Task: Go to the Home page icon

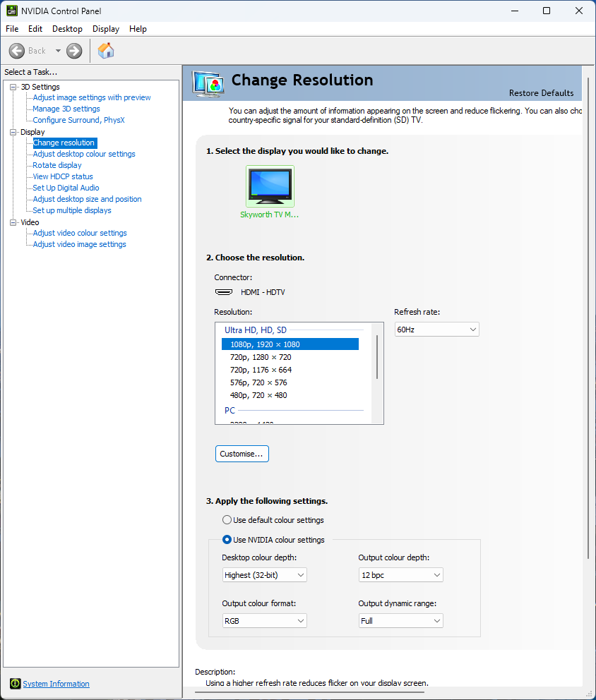Action: click(x=106, y=50)
